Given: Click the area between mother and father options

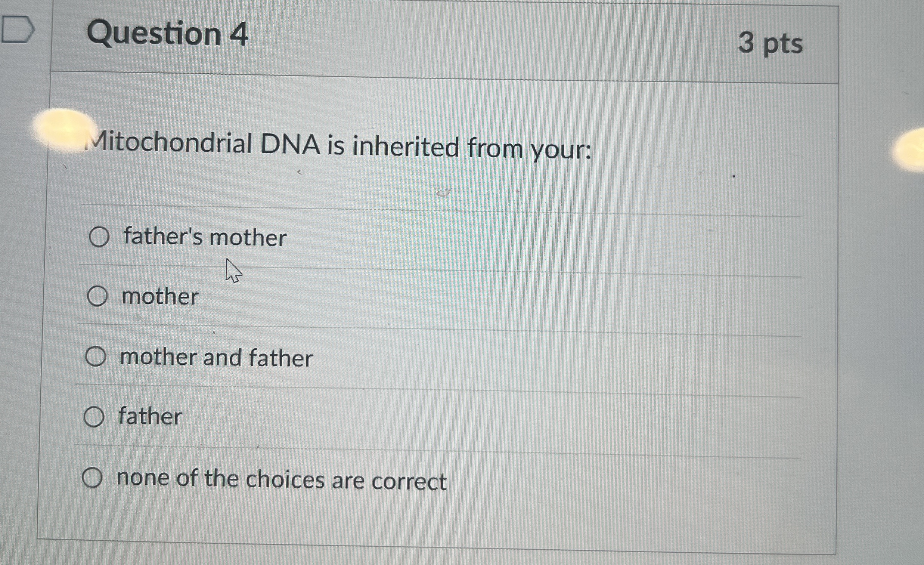Looking at the screenshot, I should [450, 326].
